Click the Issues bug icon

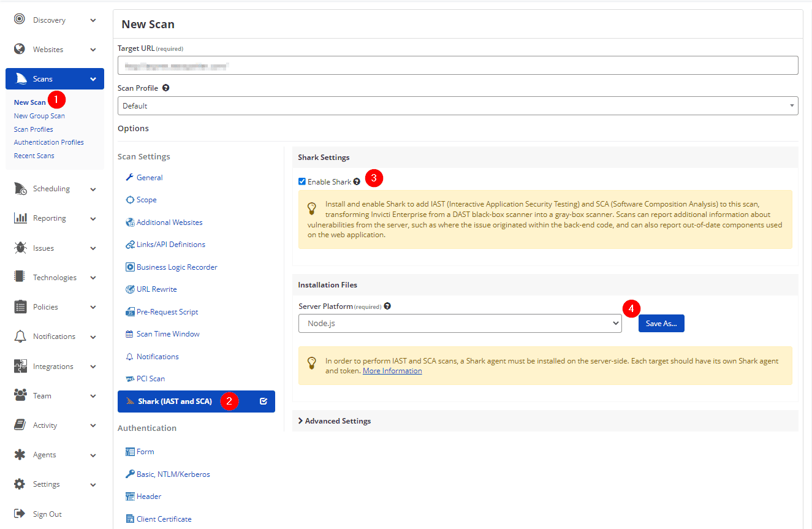20,248
